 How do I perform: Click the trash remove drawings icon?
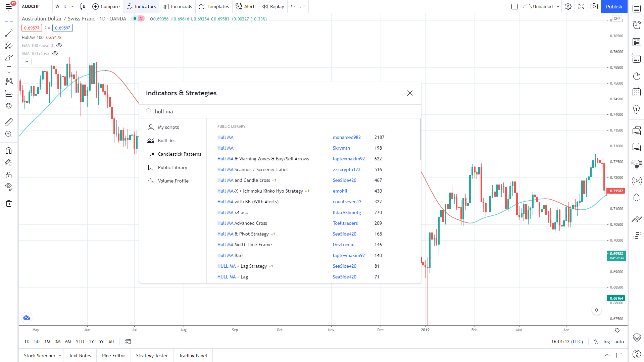point(9,203)
